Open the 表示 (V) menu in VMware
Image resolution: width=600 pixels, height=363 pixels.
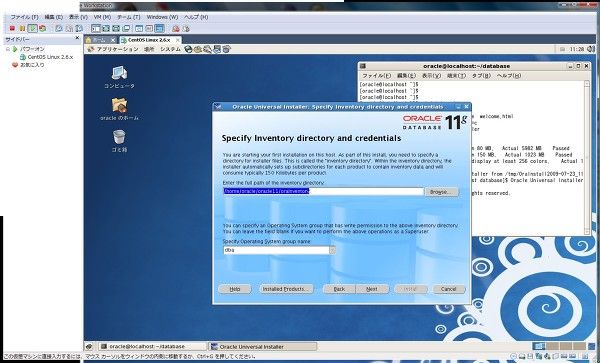pos(78,17)
